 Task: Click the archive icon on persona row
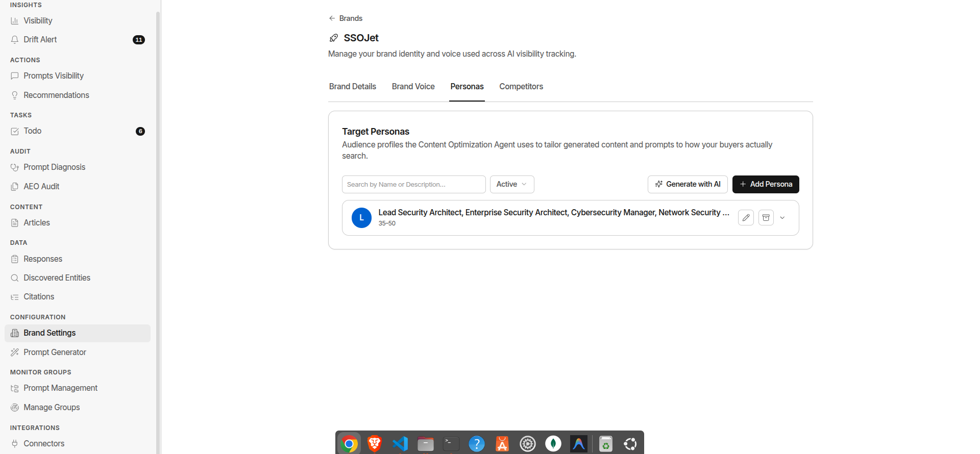pyautogui.click(x=766, y=218)
